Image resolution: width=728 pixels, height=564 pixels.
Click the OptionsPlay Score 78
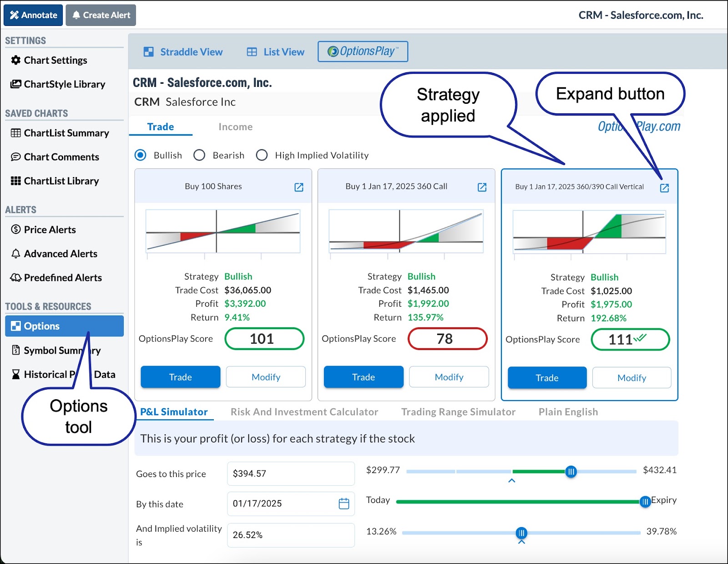(x=447, y=339)
